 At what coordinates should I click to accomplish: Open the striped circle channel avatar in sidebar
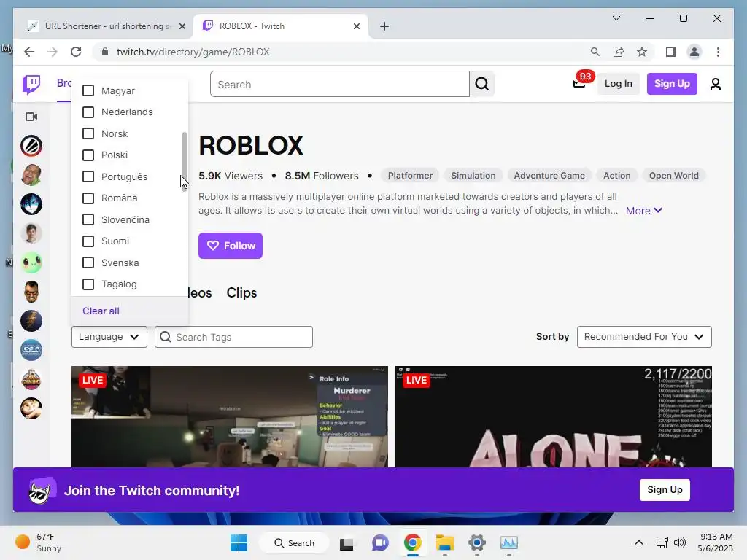(x=31, y=146)
